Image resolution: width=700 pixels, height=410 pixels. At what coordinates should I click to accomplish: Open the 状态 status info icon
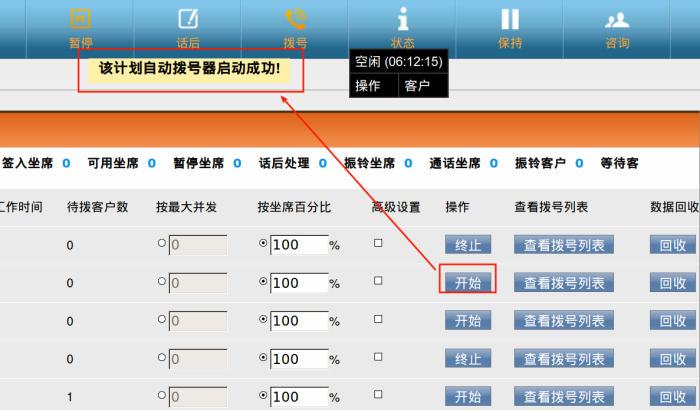coord(403,19)
